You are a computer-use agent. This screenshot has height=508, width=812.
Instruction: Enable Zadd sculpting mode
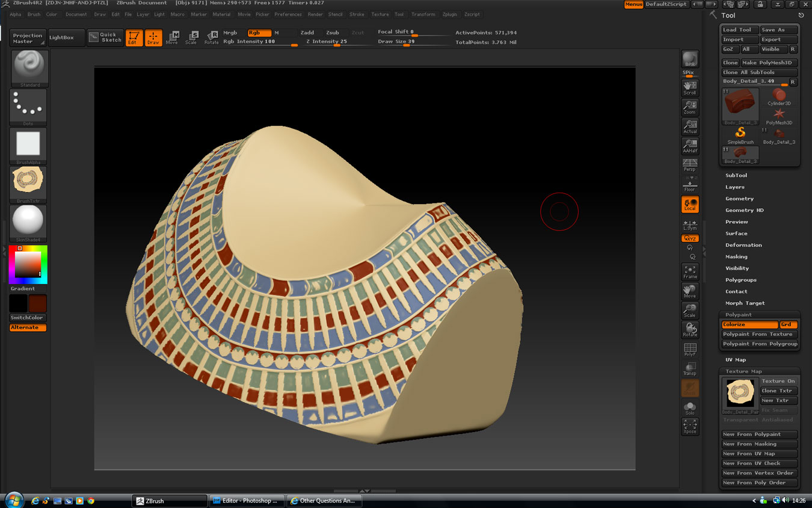[307, 33]
